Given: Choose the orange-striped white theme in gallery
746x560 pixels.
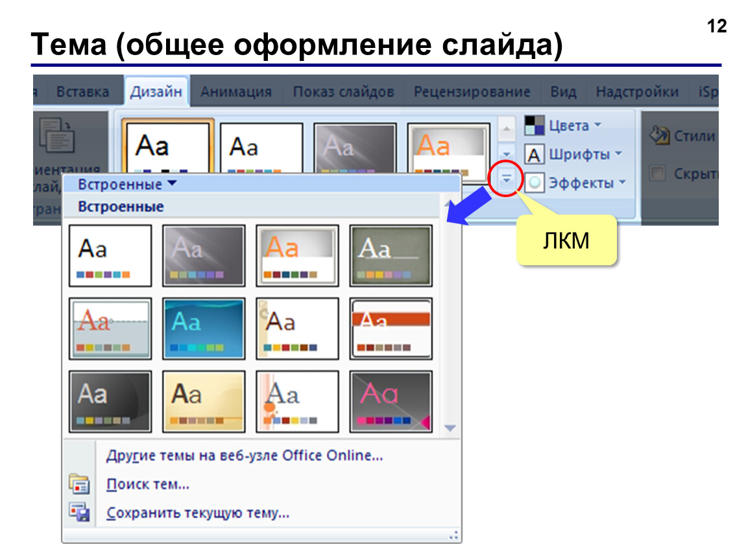Looking at the screenshot, I should point(297,402).
